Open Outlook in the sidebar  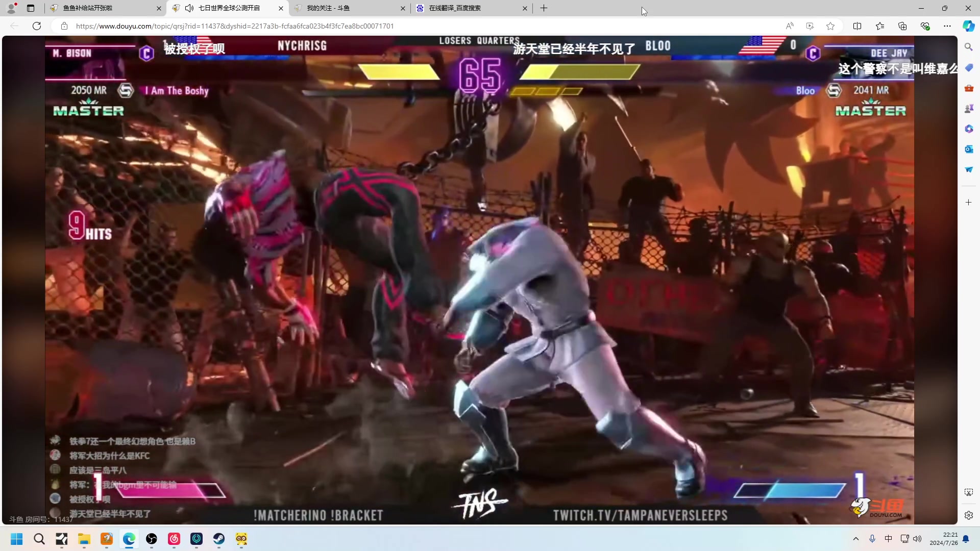click(x=969, y=149)
